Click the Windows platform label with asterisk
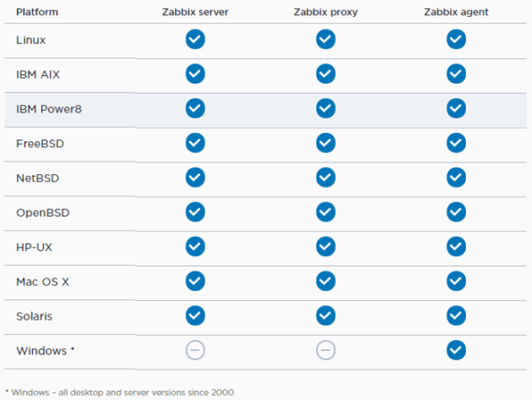The image size is (532, 400). [x=46, y=351]
